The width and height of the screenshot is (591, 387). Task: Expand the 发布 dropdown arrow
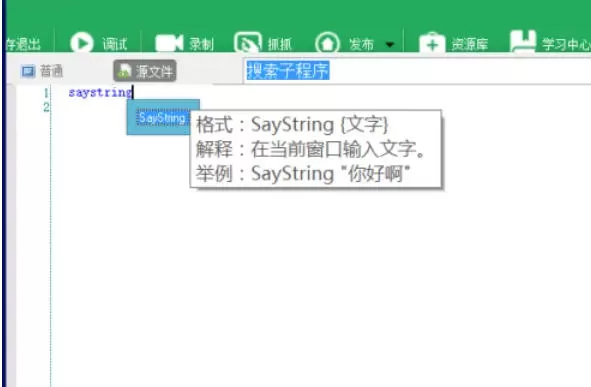click(390, 45)
